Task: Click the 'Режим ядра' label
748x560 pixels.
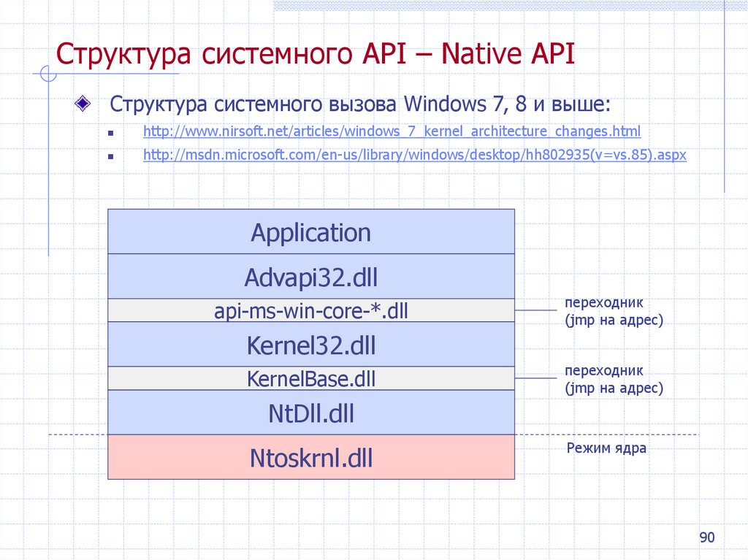Action: click(x=606, y=448)
